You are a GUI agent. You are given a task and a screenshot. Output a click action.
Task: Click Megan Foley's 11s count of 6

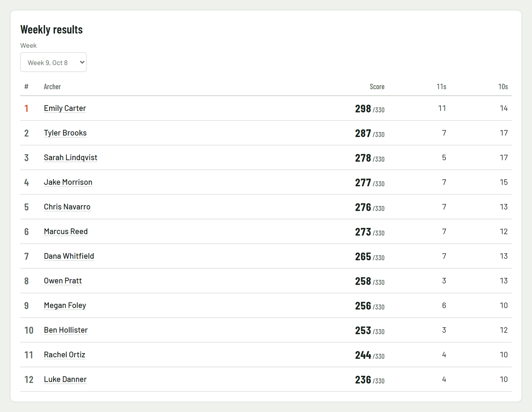pos(444,306)
